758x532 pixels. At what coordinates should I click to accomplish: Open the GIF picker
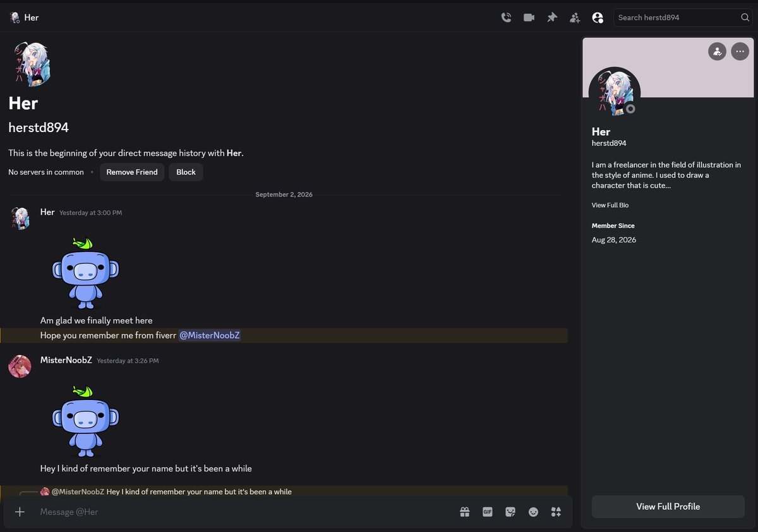(x=488, y=512)
